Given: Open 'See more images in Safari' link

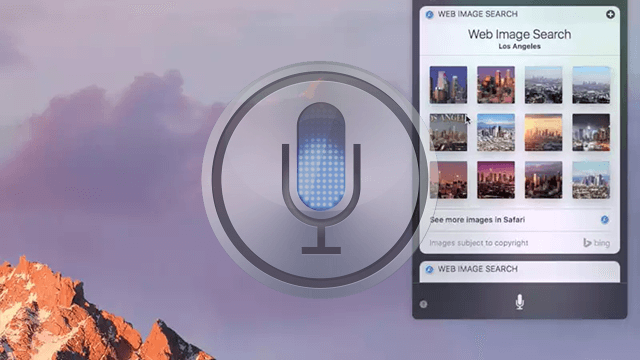Looking at the screenshot, I should coord(477,220).
